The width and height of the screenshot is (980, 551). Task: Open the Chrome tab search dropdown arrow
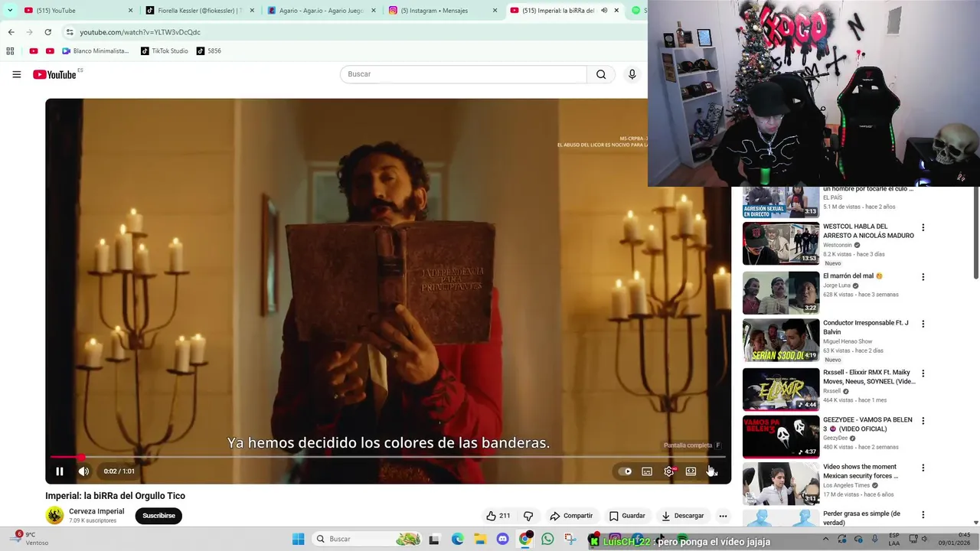9,11
